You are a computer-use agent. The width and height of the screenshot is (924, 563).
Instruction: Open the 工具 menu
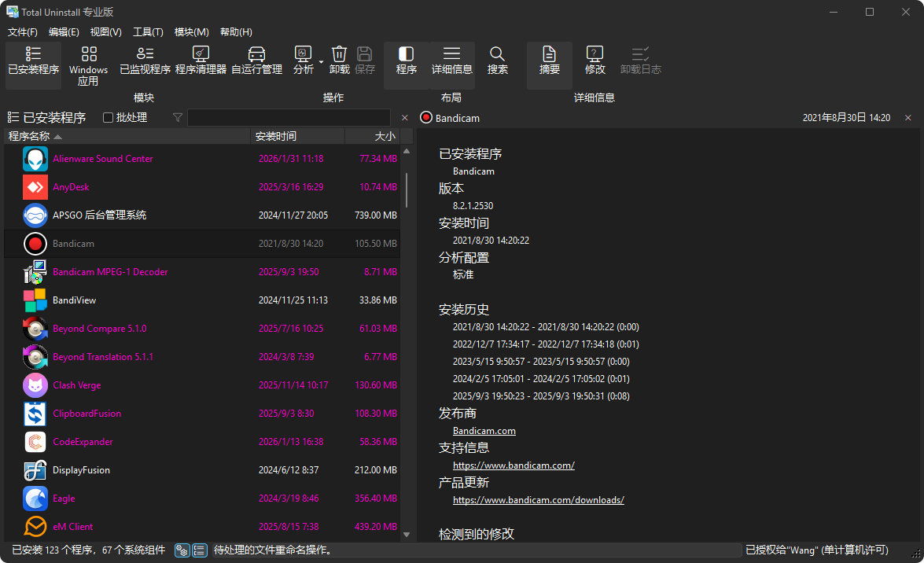coord(148,31)
